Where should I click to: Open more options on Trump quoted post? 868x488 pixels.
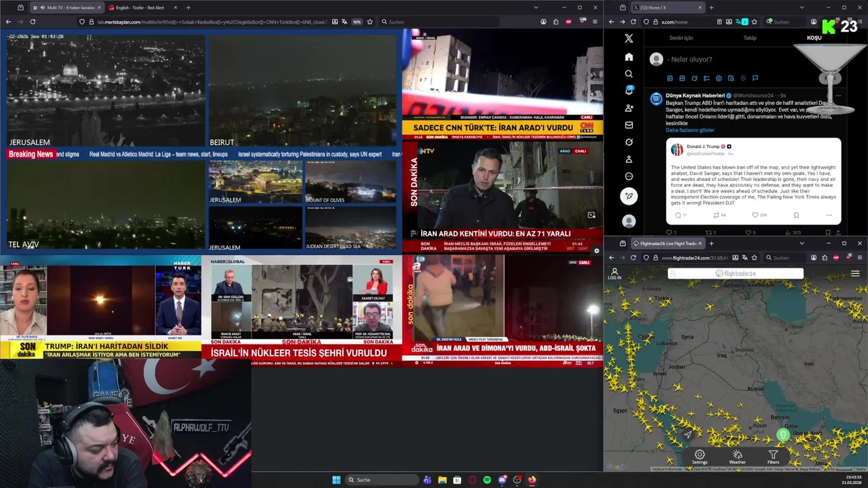pyautogui.click(x=829, y=215)
